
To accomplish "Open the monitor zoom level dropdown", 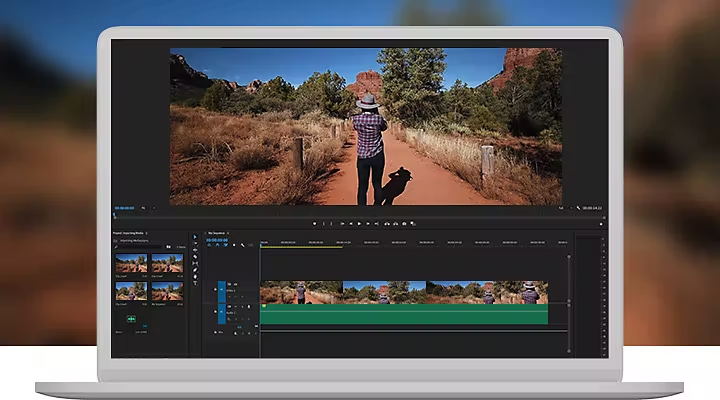I will click(x=145, y=208).
